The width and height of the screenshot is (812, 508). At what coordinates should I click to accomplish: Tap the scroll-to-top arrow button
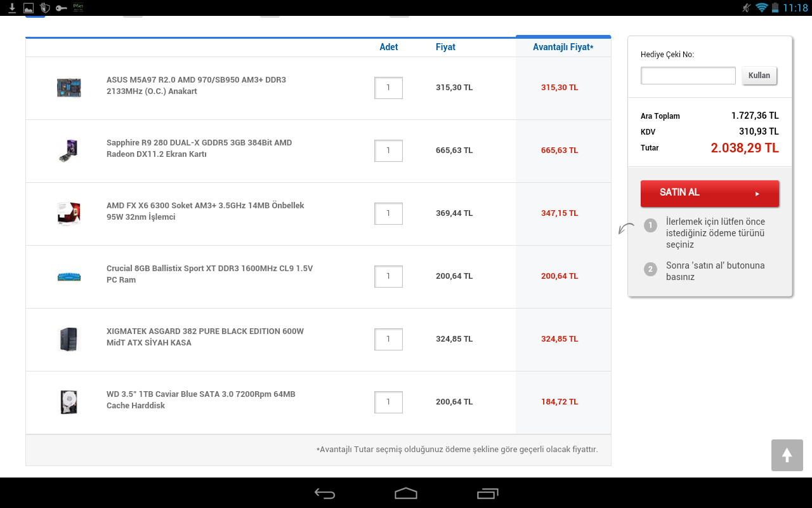point(787,455)
